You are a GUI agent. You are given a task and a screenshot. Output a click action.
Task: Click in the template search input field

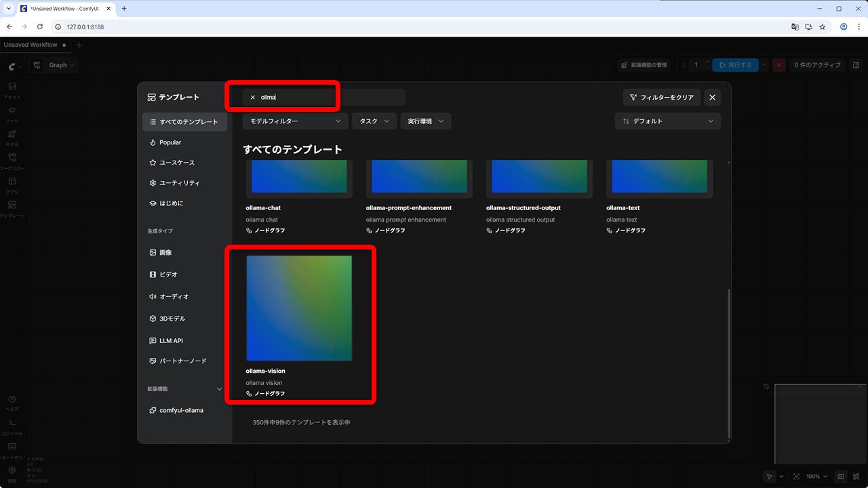coord(325,98)
